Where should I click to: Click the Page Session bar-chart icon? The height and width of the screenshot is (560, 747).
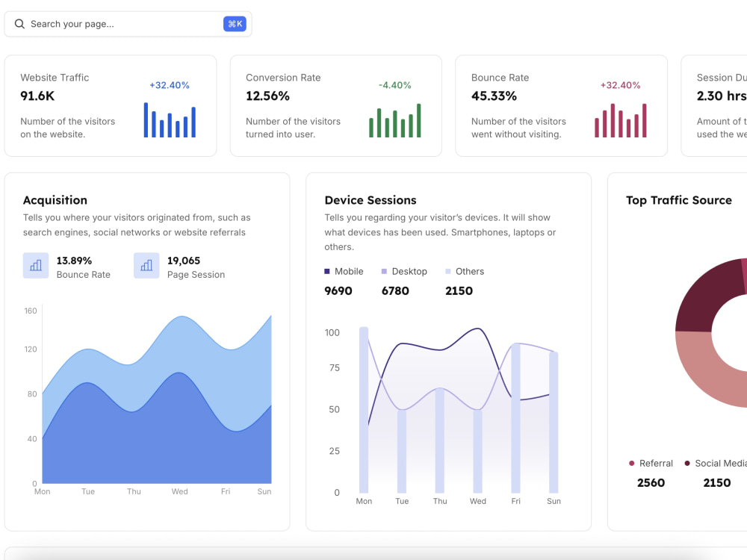tap(146, 265)
